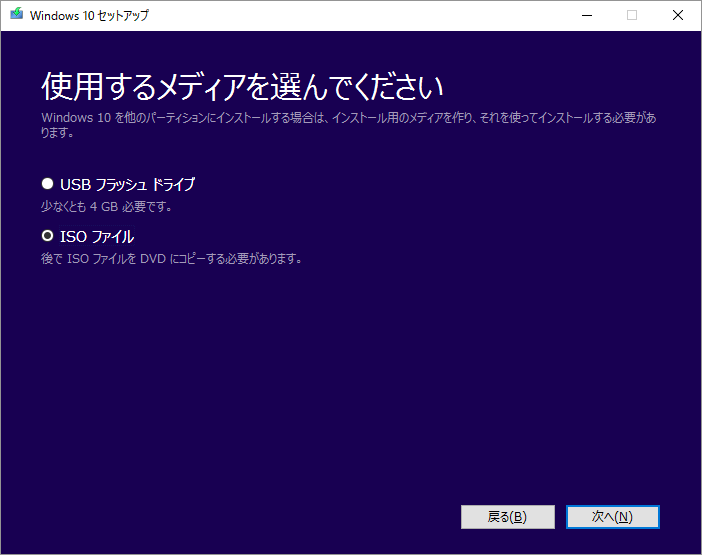Click the text 少なくとも 4 GB 必要です。
702x555 pixels.
[x=107, y=207]
